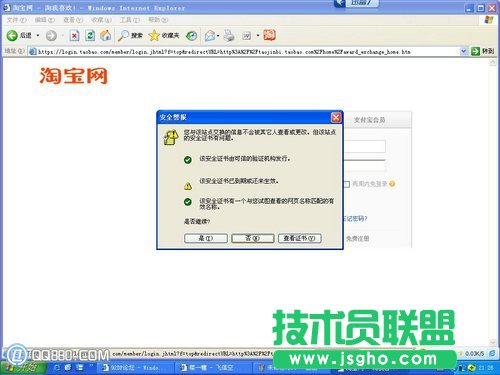Refresh the page with the green arrows icon
This screenshot has width=500, height=375.
click(90, 35)
